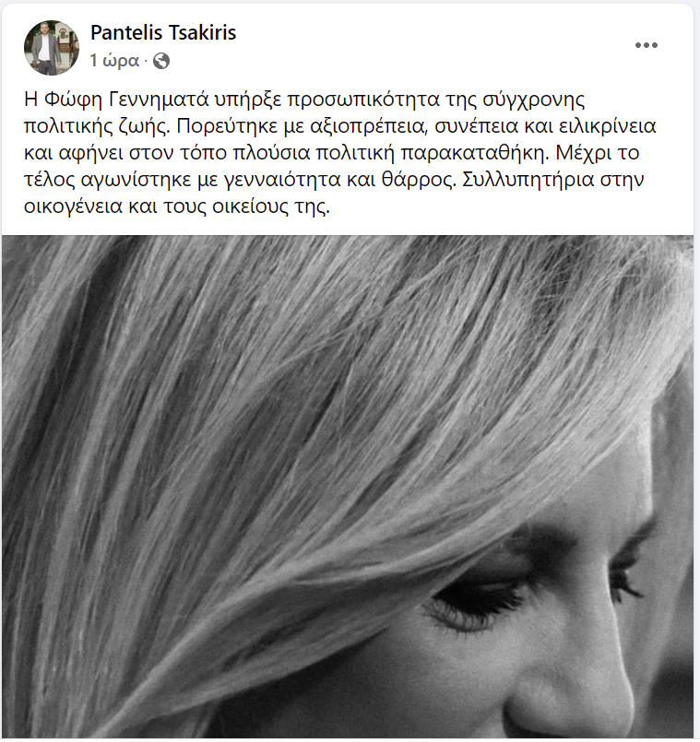Open Pantelis Tsakiris profile picture
Screen dimensions: 700x742
(x=52, y=48)
